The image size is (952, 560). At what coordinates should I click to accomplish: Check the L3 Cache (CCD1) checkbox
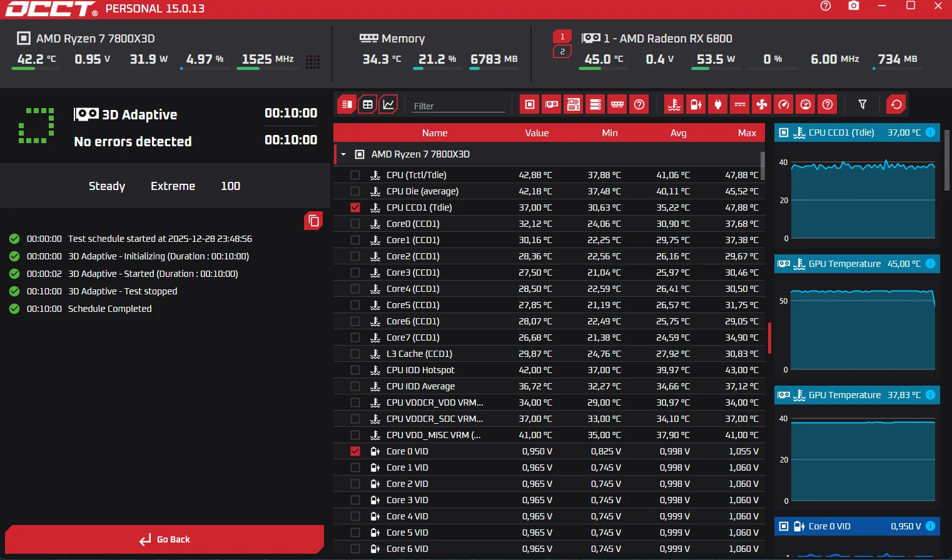(x=355, y=354)
